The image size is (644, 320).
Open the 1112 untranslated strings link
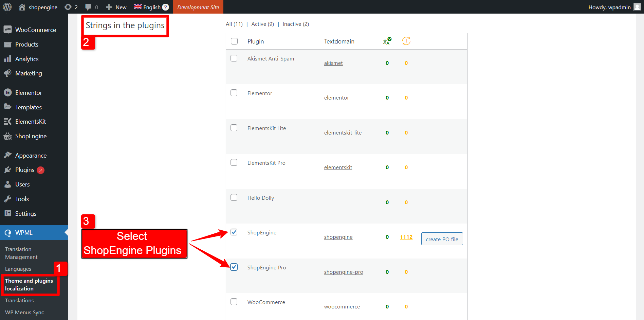pos(406,237)
